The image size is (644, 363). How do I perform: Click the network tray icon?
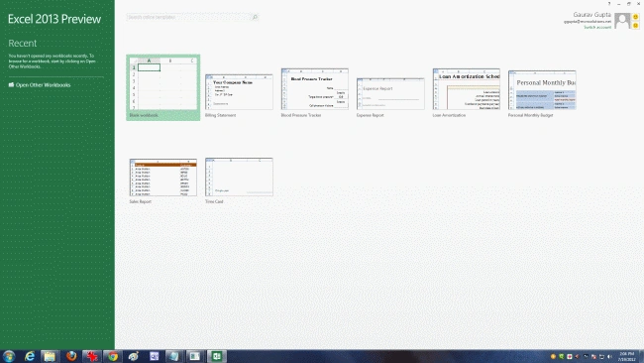(x=601, y=356)
